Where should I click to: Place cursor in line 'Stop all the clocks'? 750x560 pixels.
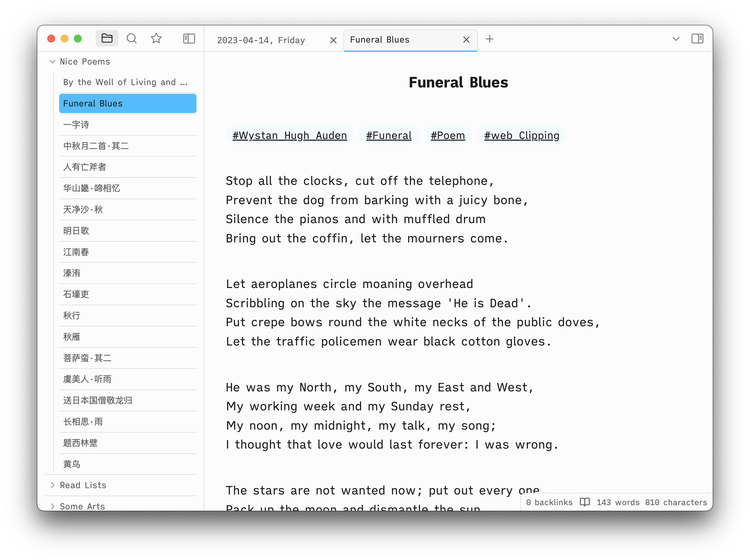tap(360, 181)
